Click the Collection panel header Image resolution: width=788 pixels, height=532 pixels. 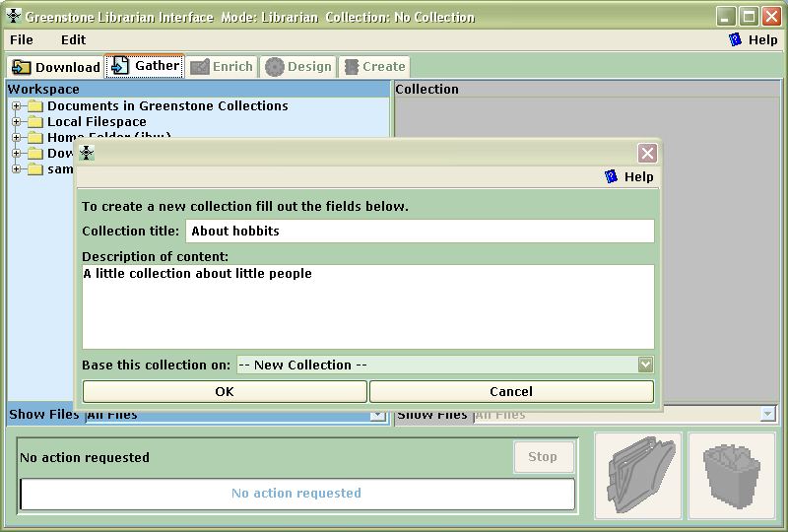(x=587, y=89)
